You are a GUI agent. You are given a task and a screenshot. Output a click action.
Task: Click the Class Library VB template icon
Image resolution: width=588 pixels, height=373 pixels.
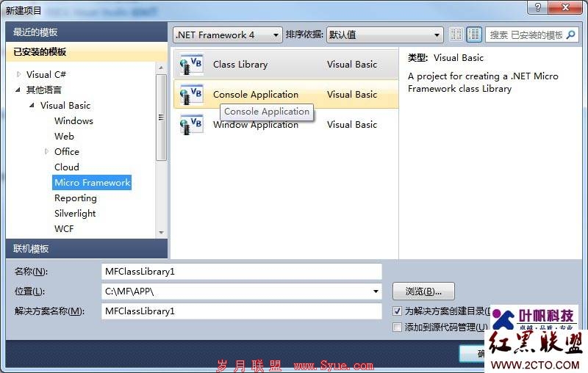(191, 65)
